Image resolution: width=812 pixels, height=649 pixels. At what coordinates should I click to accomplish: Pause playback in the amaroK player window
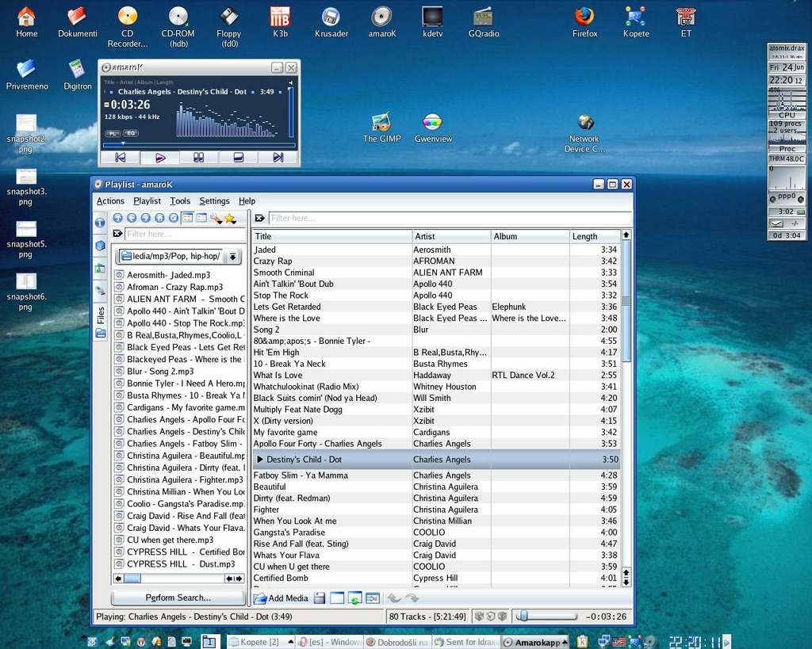tap(199, 158)
